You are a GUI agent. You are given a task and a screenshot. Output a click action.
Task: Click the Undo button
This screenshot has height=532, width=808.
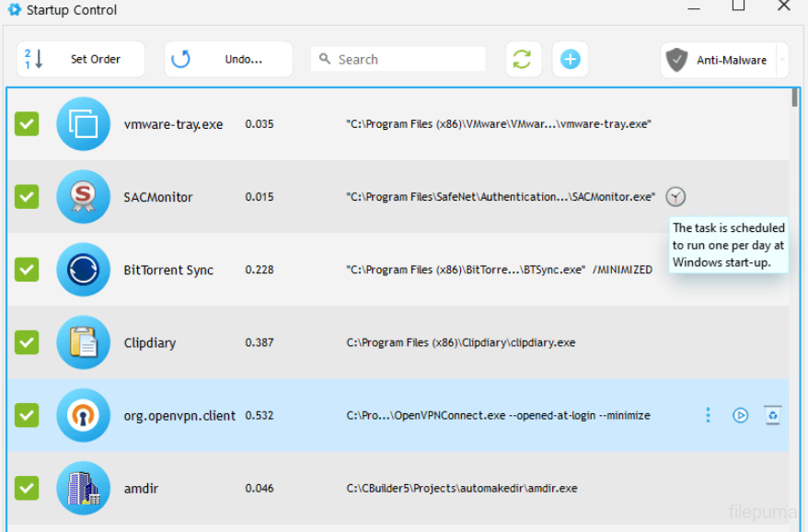click(229, 59)
